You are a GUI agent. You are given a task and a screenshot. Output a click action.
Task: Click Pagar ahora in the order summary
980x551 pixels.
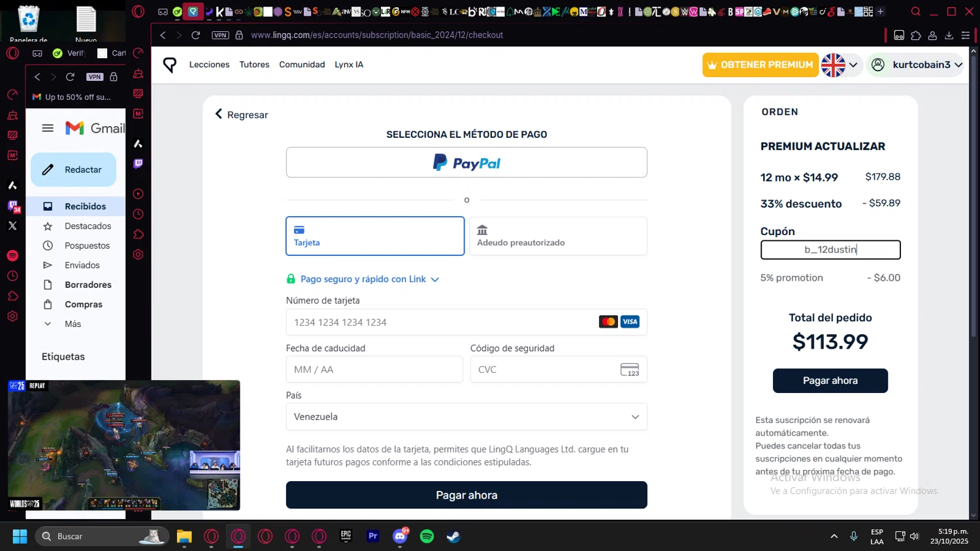pos(830,381)
